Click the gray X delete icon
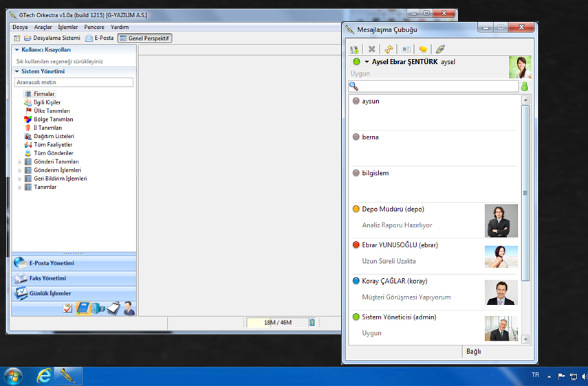Image resolution: width=588 pixels, height=386 pixels. (x=372, y=49)
